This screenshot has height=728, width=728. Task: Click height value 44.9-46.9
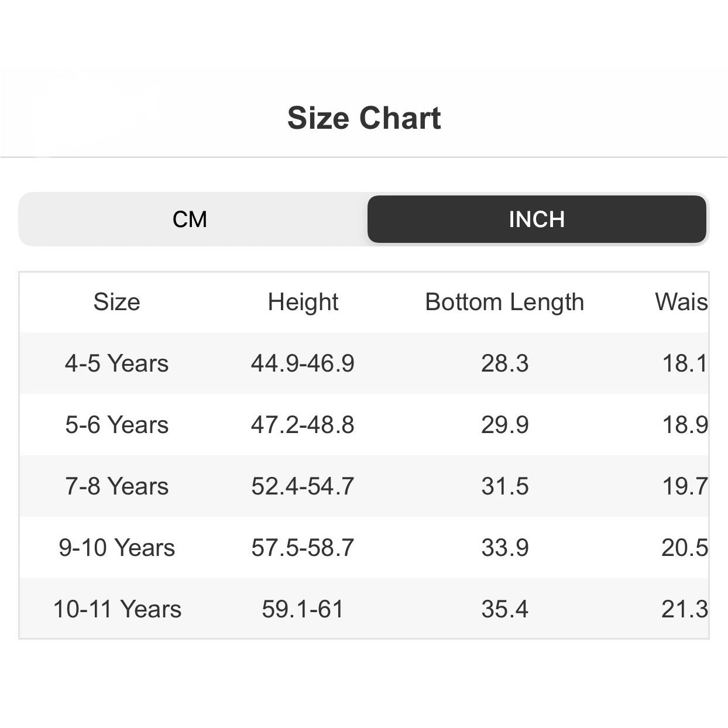(303, 363)
